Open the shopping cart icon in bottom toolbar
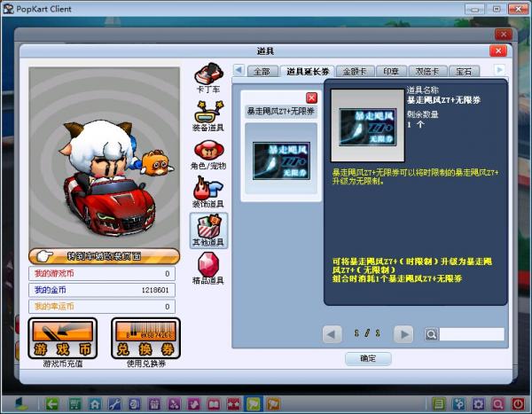The width and height of the screenshot is (532, 414). click(x=74, y=404)
